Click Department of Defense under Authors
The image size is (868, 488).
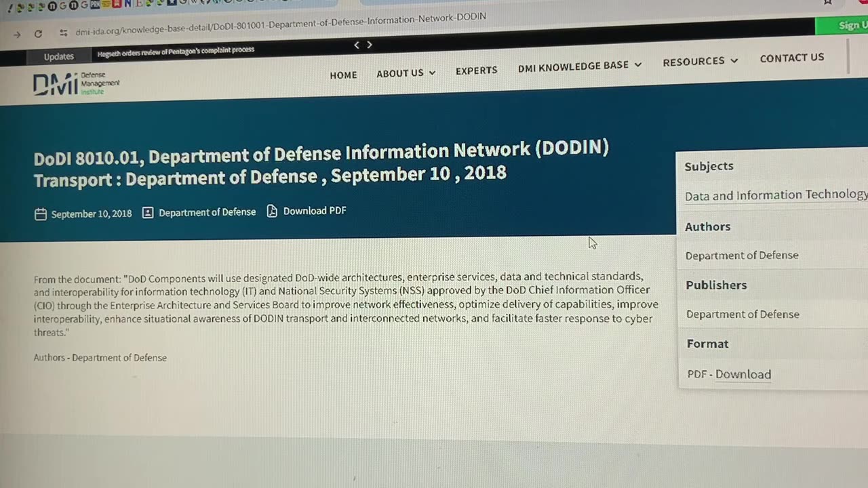pos(742,256)
